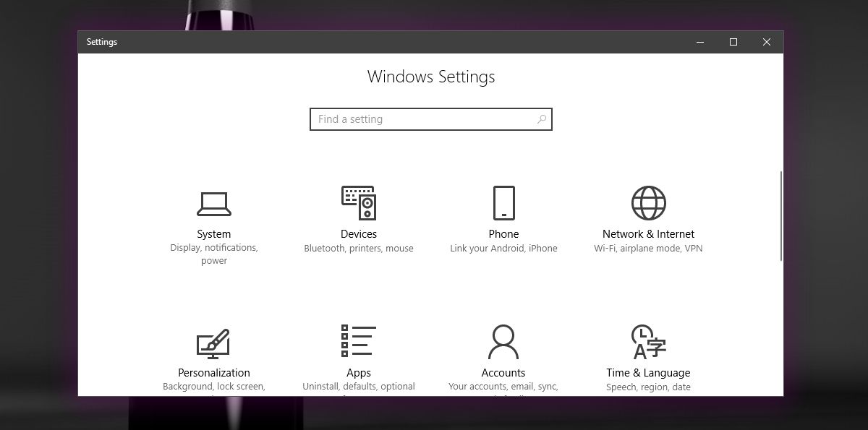Open the Time & Language icon
Screen dimensions: 868x430
648,342
